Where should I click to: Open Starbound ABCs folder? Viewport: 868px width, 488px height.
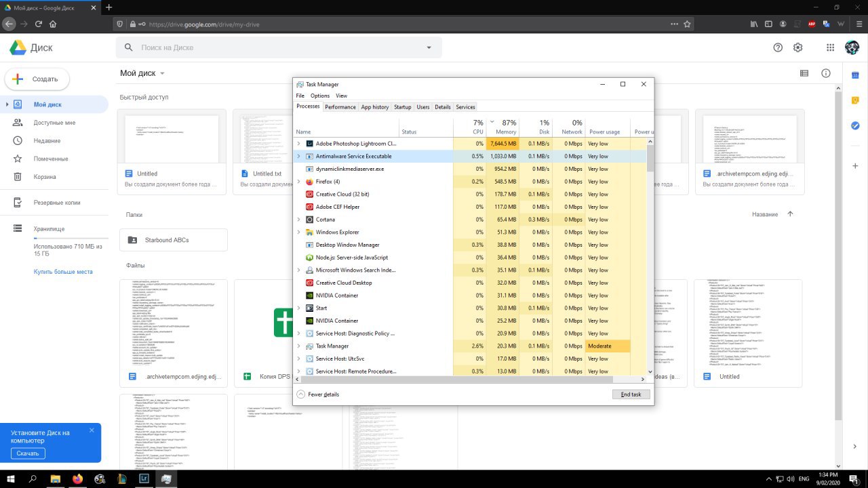point(174,240)
